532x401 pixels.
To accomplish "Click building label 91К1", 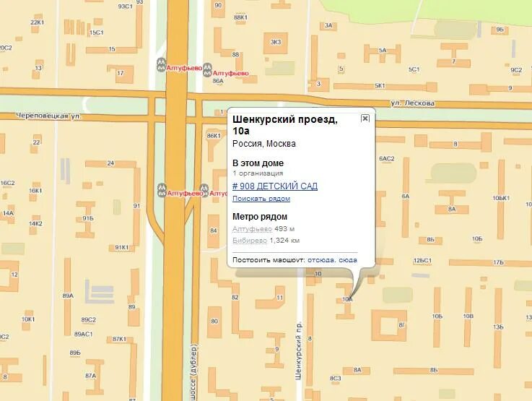I will point(122,247).
